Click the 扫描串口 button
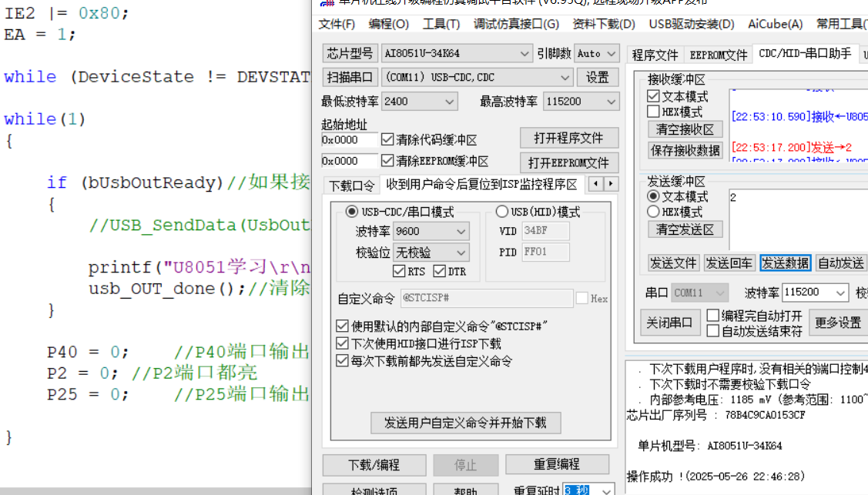Screen dimensions: 868x495 tap(350, 77)
